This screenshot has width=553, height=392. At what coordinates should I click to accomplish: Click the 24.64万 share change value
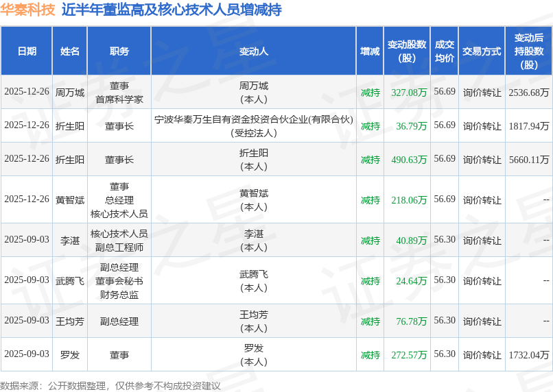(x=411, y=281)
